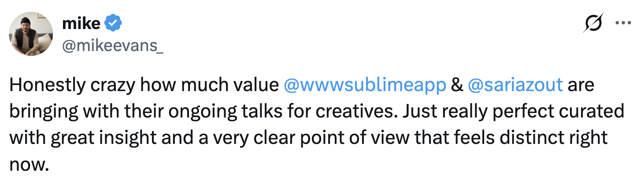The image size is (644, 191).
Task: Open the Grok explain icon
Action: (x=592, y=24)
